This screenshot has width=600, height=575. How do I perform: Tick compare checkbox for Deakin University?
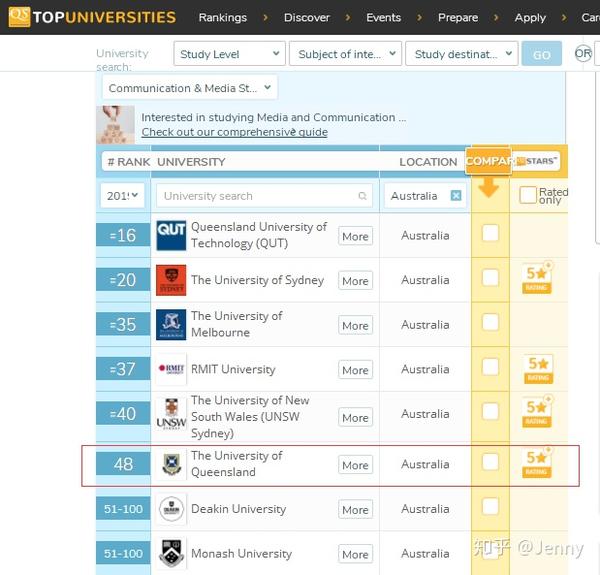click(x=490, y=506)
